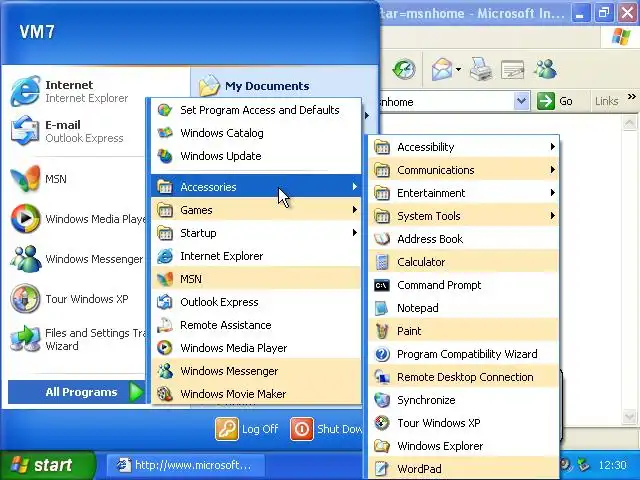Open My Documents folder
This screenshot has height=480, width=640.
tap(254, 86)
